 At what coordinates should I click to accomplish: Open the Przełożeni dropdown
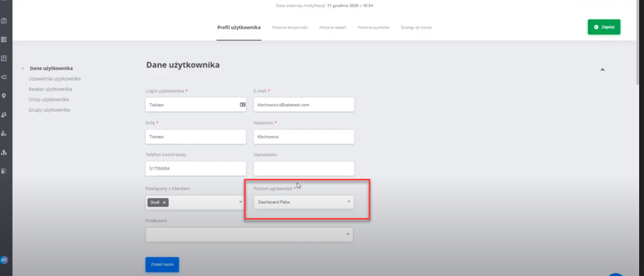(249, 234)
